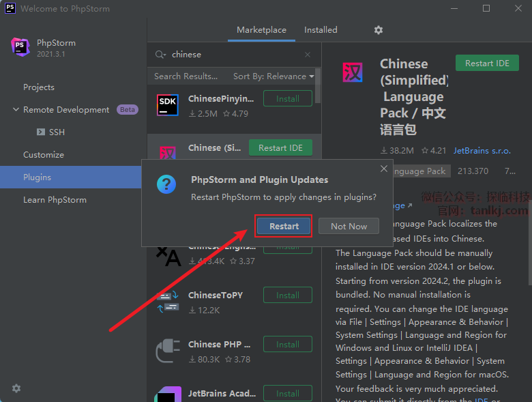Switch to the Installed tab
Image resolution: width=532 pixels, height=402 pixels.
click(x=321, y=30)
